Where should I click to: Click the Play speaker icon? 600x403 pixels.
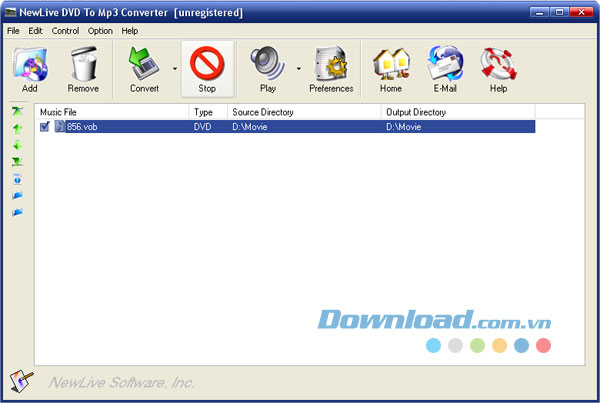coord(267,63)
